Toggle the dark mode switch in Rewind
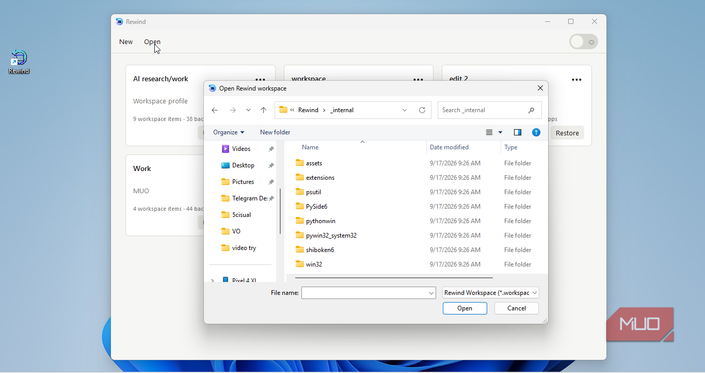 [x=583, y=42]
